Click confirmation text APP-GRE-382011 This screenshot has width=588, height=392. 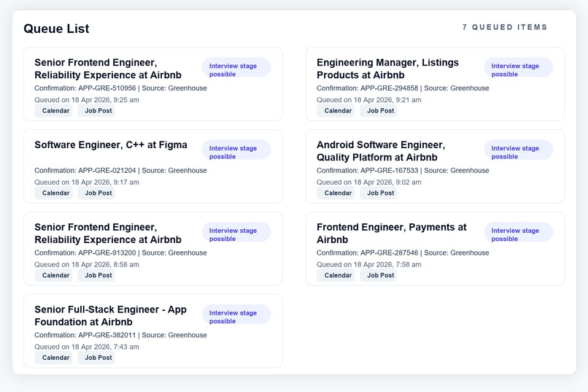[107, 335]
